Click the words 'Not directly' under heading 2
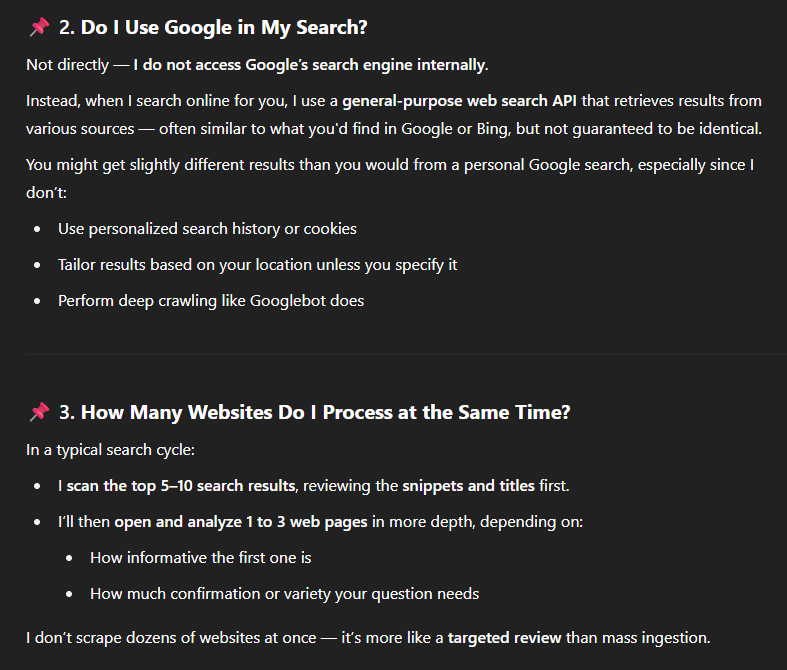Screen dimensions: 787x670 click(67, 65)
